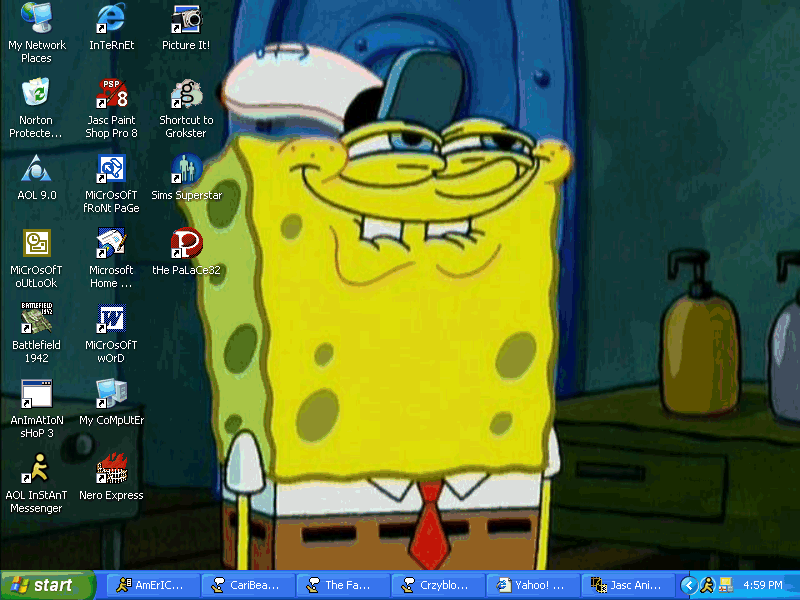Switch to Yahoo! browser taskbar window

534,585
